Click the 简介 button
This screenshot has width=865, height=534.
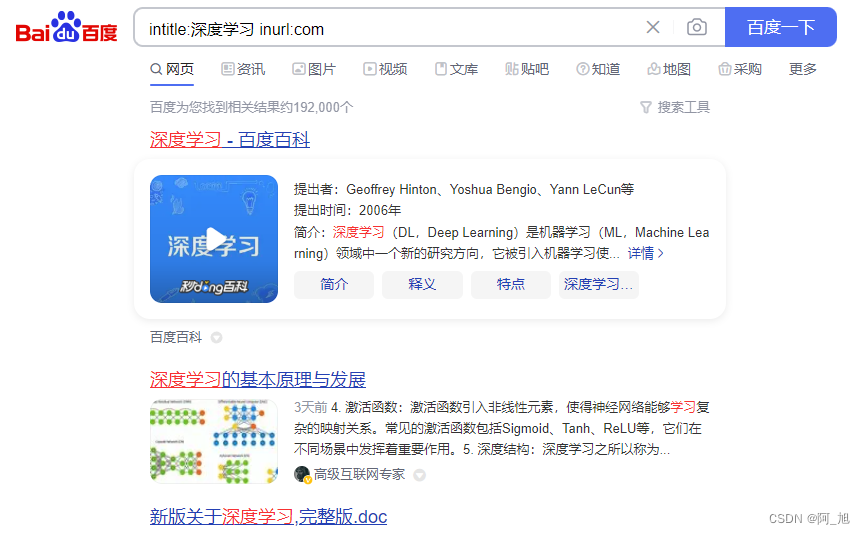(x=334, y=285)
